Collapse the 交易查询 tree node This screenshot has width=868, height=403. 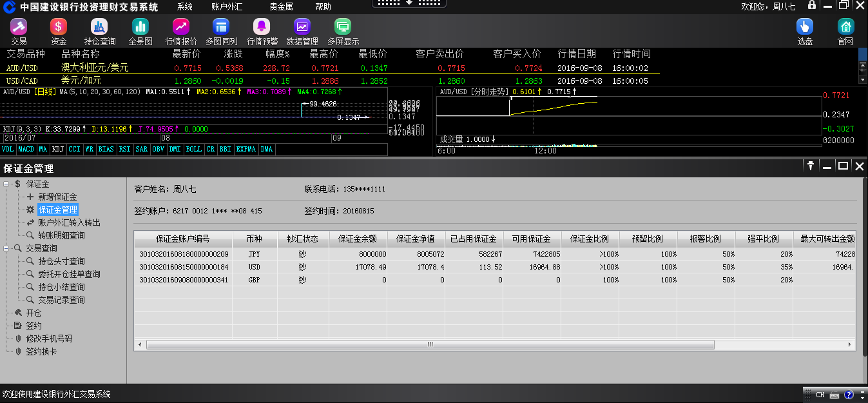click(x=6, y=248)
